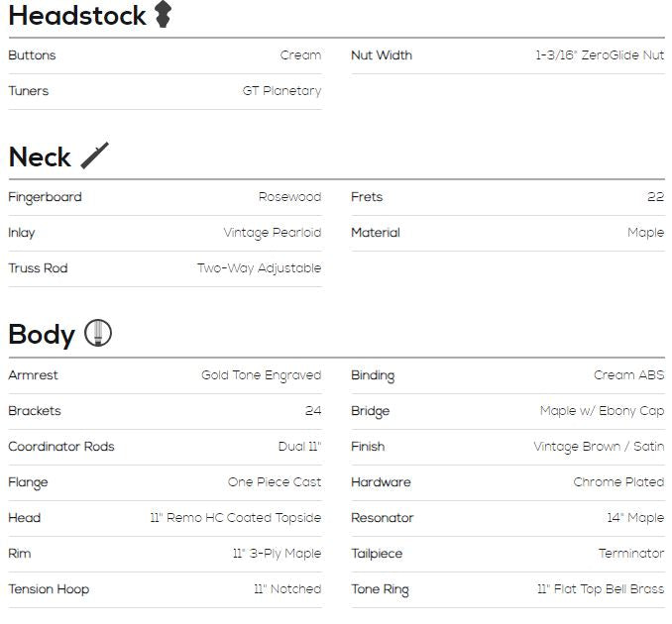Click Truss Rod Two-Way Adjustable value
Viewport: 672px width, 624px height.
pyautogui.click(x=259, y=268)
